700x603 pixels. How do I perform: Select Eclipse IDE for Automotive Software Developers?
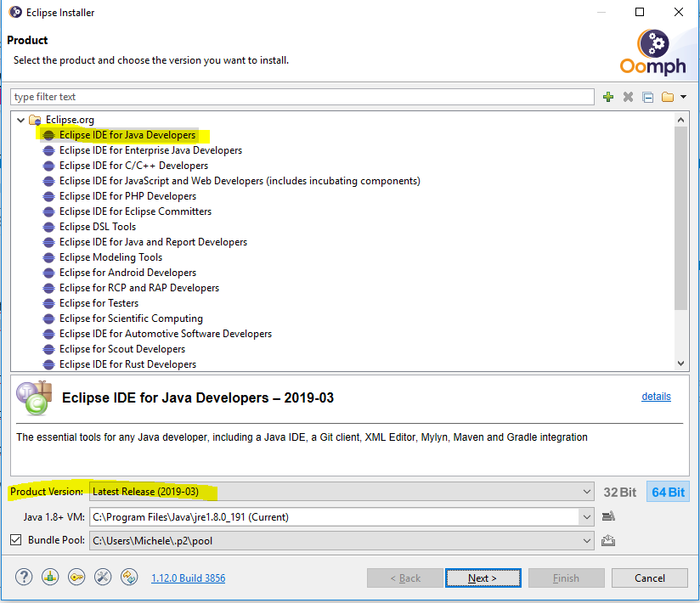pyautogui.click(x=165, y=334)
